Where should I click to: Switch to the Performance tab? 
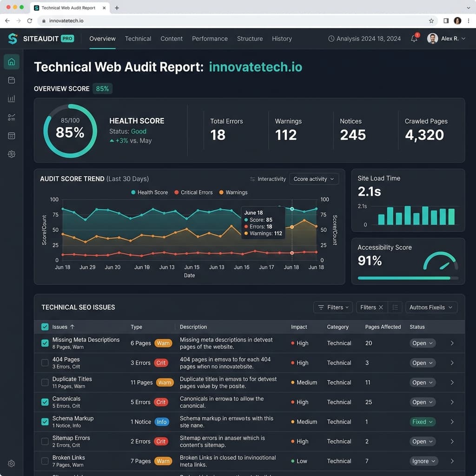coord(210,39)
